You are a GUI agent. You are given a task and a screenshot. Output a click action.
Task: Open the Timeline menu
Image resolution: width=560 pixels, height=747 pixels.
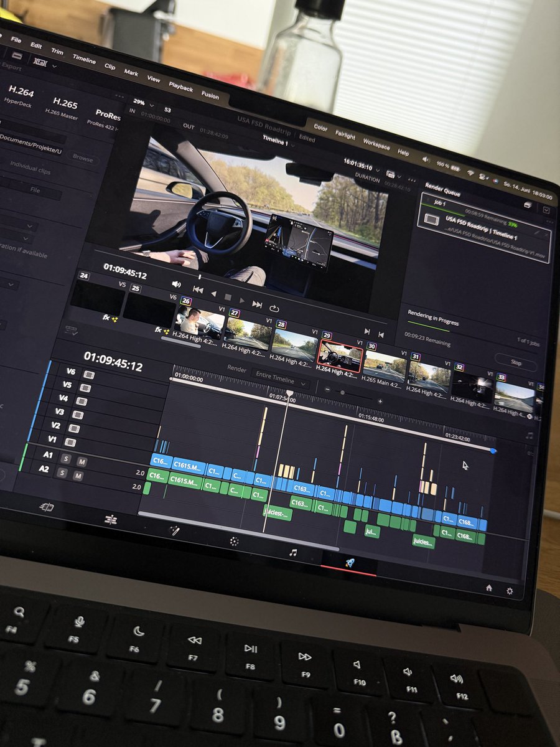[84, 59]
